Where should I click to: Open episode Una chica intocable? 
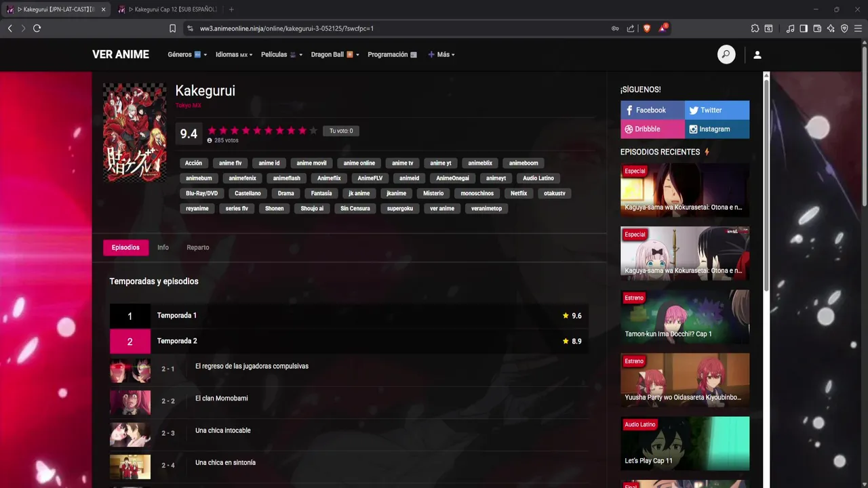pyautogui.click(x=223, y=430)
